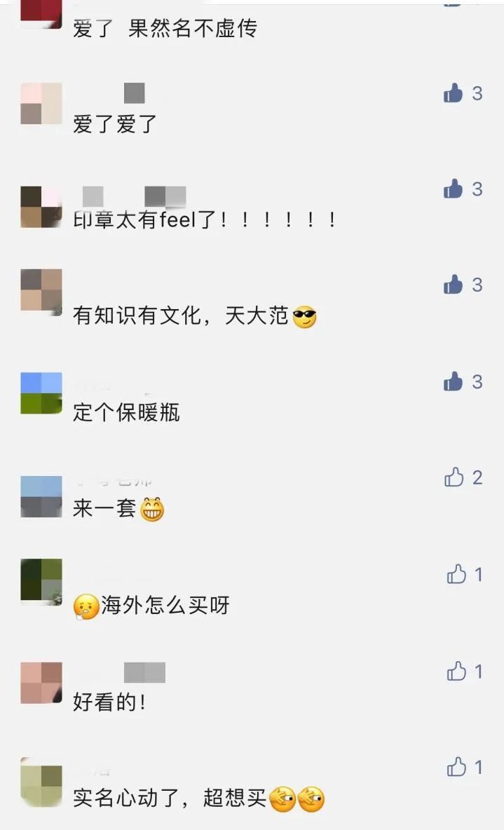
Task: Open dark green avatar beside "海外怎么买呀"
Action: [41, 582]
